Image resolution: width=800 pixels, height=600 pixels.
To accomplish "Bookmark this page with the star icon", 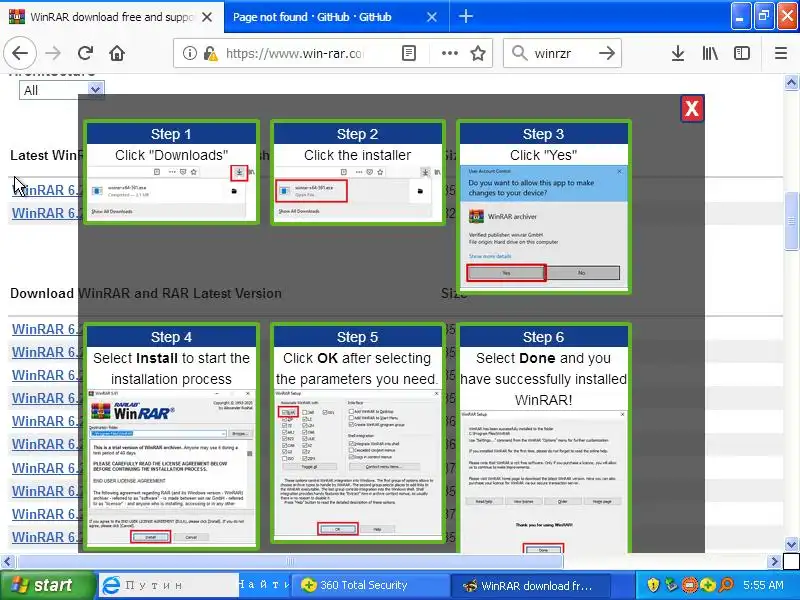I will click(x=478, y=53).
